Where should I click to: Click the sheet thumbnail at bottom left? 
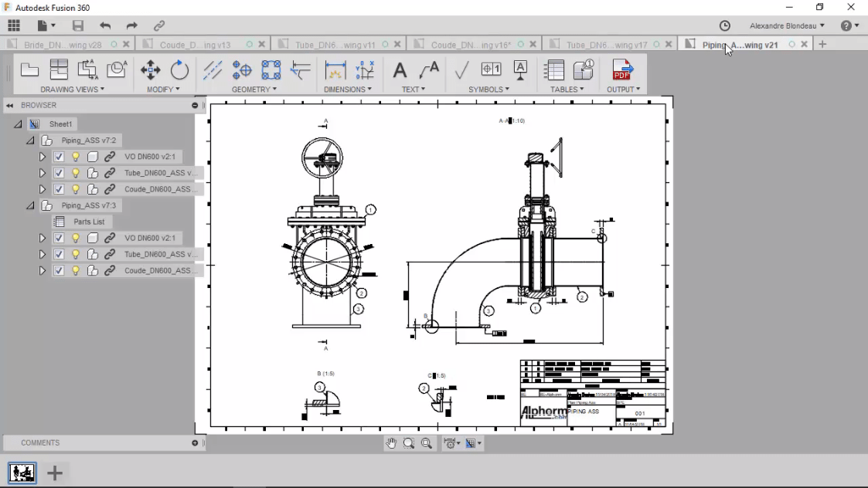[22, 473]
